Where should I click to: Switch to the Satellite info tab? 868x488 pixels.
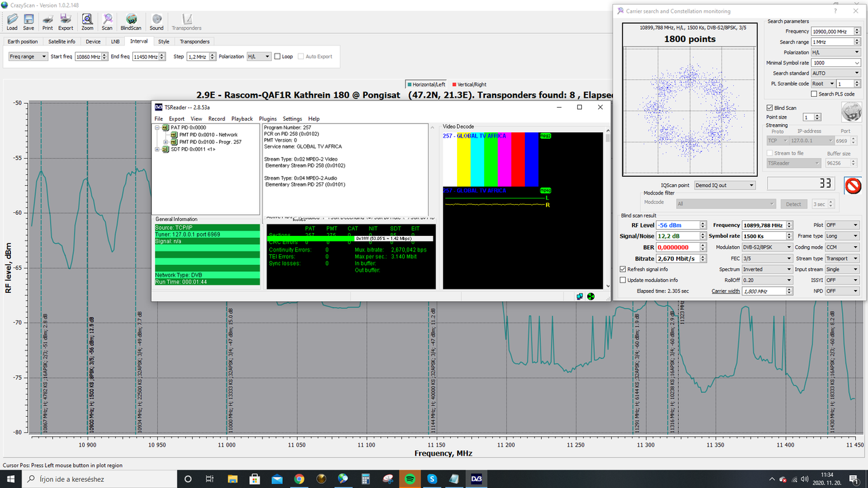62,41
